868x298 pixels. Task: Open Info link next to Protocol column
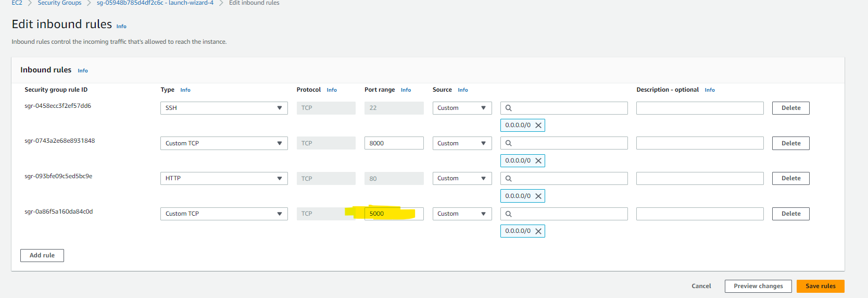[x=332, y=90]
